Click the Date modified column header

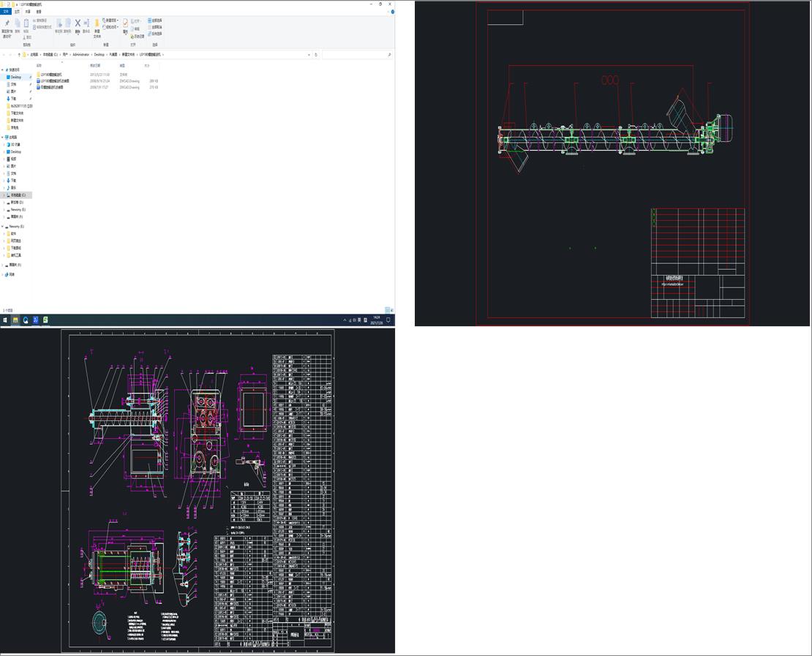(x=95, y=65)
